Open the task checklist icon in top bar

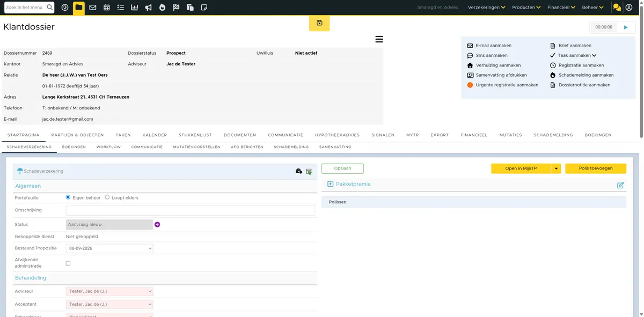pyautogui.click(x=121, y=8)
